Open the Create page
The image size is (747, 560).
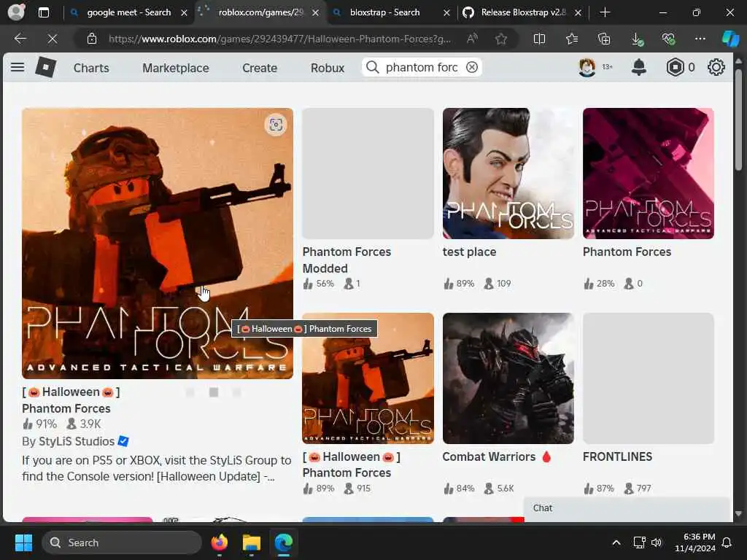tap(260, 68)
